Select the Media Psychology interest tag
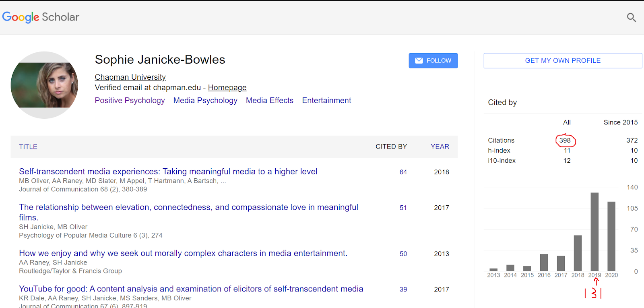This screenshot has width=644, height=308. (x=205, y=101)
